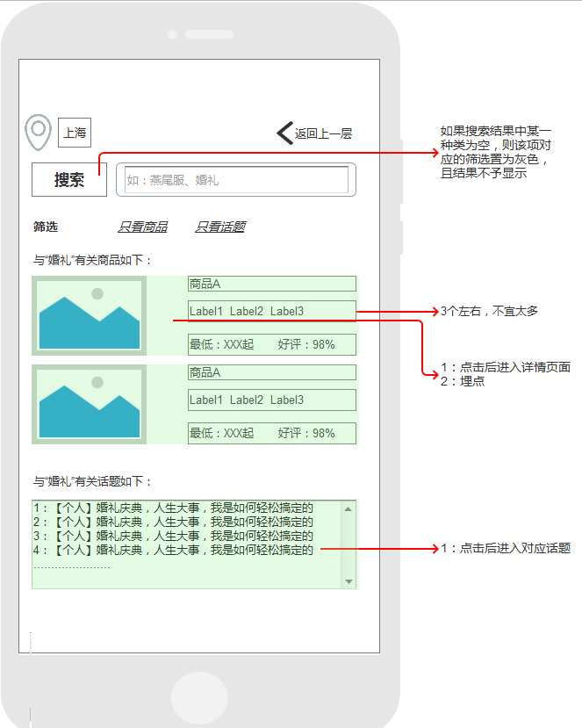Open topic 1 about 婚礼庆典
The height and width of the screenshot is (728, 582).
point(173,508)
